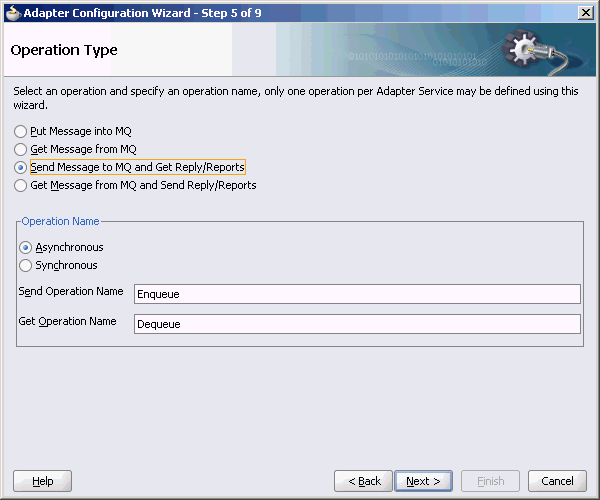Viewport: 600px width, 500px height.
Task: Click the Get Operation Name text field
Action: [x=357, y=324]
